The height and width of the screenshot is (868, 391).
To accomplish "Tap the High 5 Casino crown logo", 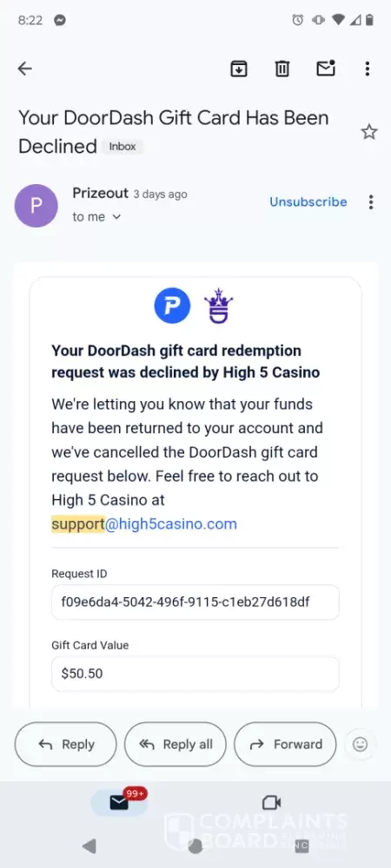I will 218,306.
